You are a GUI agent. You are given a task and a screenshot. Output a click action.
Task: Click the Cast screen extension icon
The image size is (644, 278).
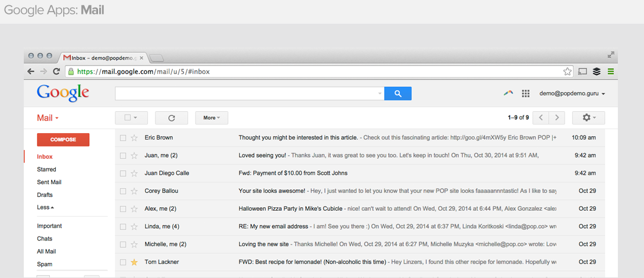click(583, 72)
